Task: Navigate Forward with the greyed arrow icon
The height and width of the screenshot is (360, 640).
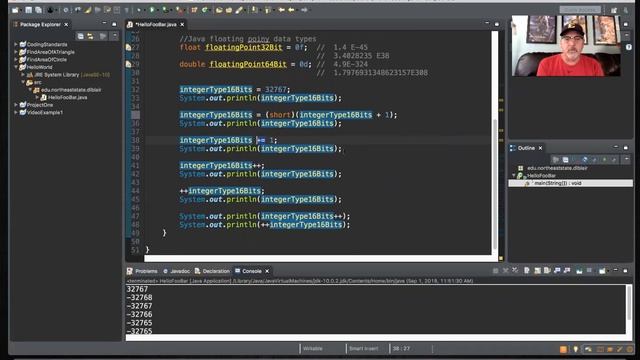Action: click(x=304, y=10)
